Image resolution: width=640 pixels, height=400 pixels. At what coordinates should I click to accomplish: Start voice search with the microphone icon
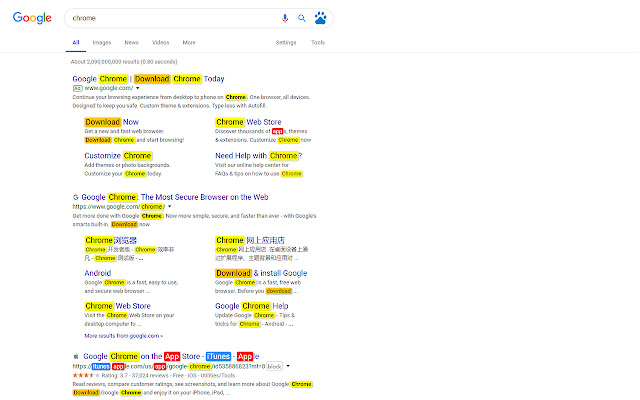(285, 18)
